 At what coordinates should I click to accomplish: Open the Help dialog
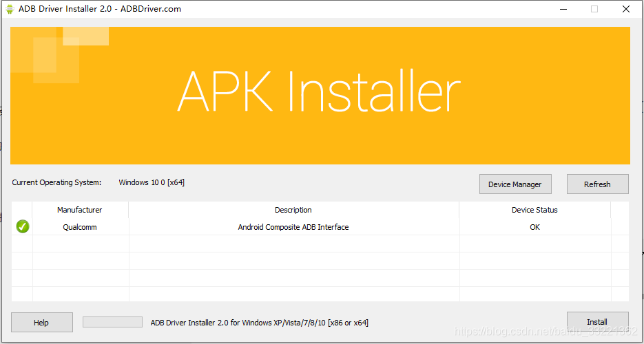[x=41, y=322]
